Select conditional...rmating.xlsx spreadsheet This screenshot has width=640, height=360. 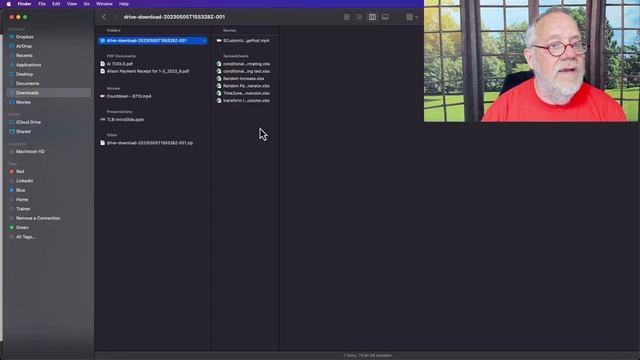coord(247,64)
